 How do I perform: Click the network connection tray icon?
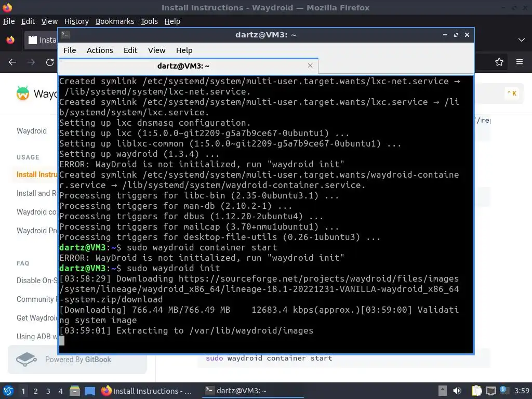(x=490, y=391)
